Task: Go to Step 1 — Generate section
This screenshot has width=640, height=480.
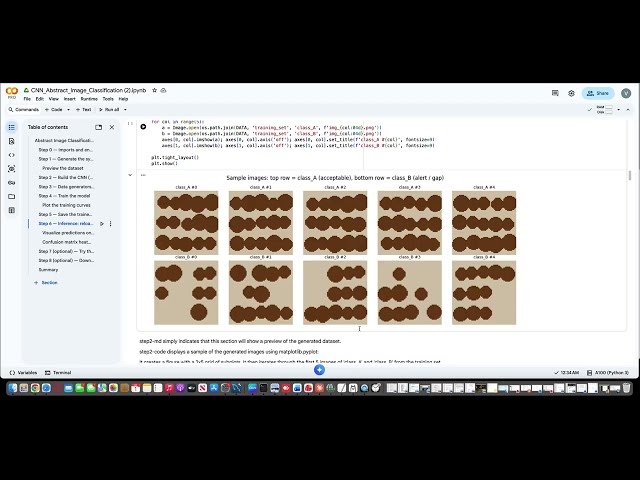Action: (66, 159)
